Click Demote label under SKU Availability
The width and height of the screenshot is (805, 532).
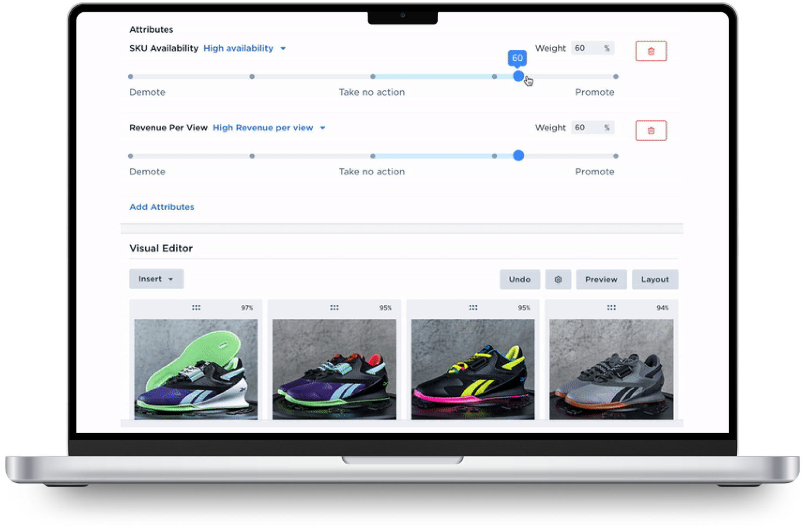[147, 92]
